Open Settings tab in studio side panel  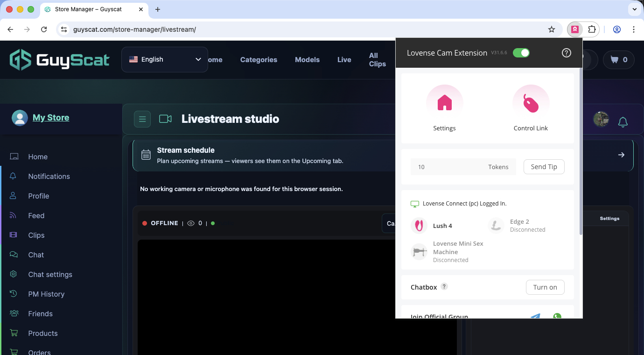click(x=609, y=219)
